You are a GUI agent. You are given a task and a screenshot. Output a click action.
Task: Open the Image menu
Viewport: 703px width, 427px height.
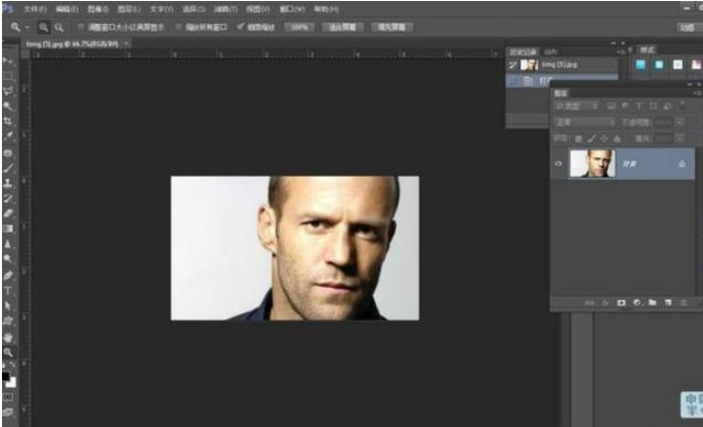[98, 9]
